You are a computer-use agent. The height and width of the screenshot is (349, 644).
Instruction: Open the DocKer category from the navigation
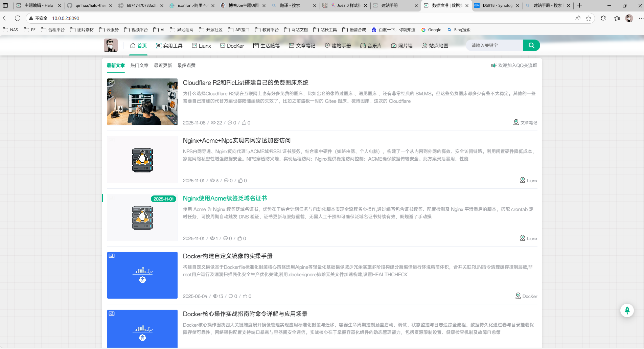coord(232,45)
